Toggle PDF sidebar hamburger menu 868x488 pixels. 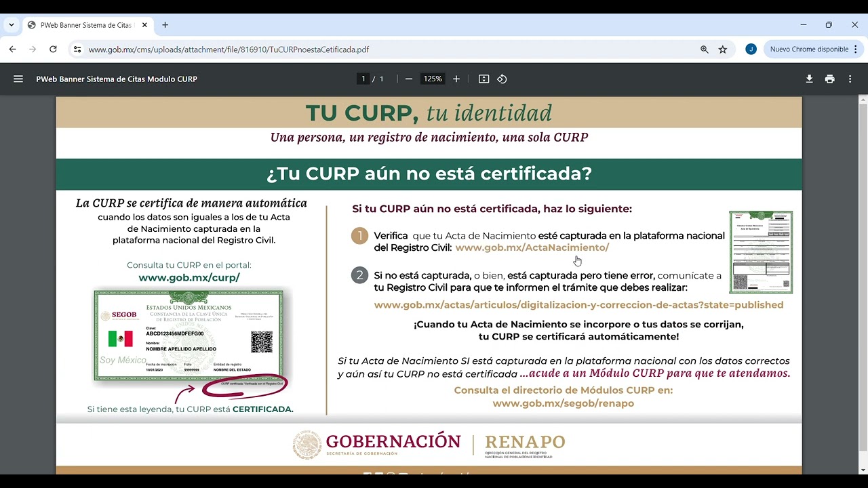(18, 79)
